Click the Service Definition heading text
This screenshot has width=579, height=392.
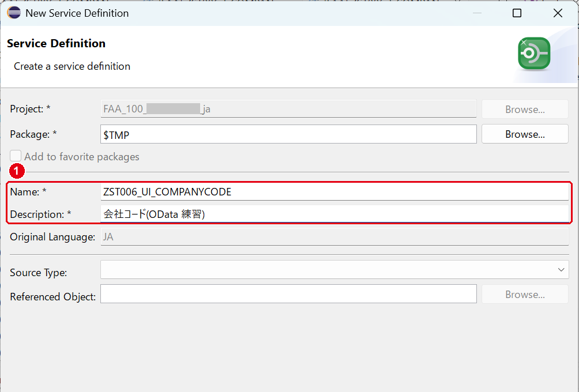[56, 44]
